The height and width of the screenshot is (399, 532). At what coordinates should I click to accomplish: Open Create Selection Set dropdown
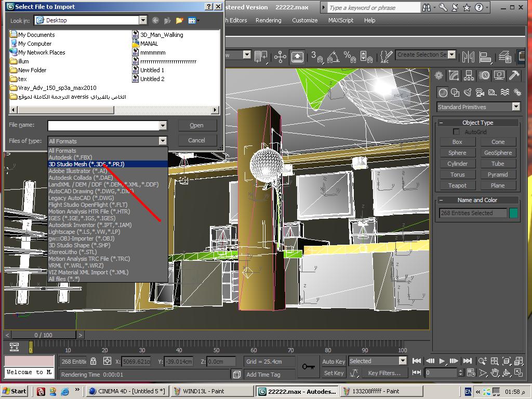(451, 54)
